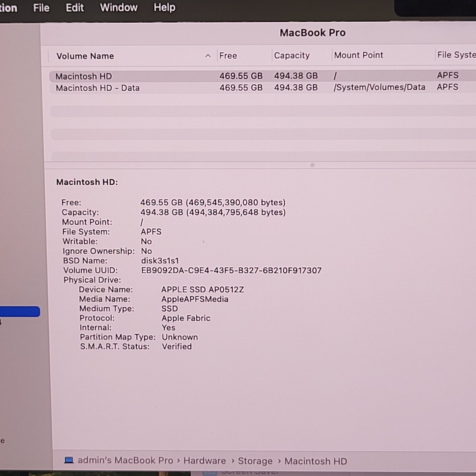Image resolution: width=476 pixels, height=476 pixels.
Task: Open the Window menu
Action: pos(119,8)
